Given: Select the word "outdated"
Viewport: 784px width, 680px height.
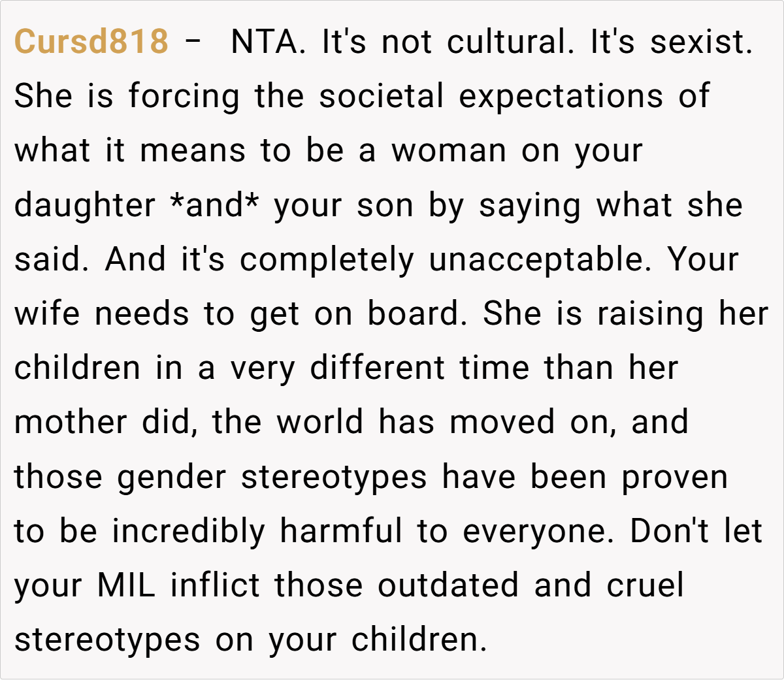Looking at the screenshot, I should tap(448, 585).
